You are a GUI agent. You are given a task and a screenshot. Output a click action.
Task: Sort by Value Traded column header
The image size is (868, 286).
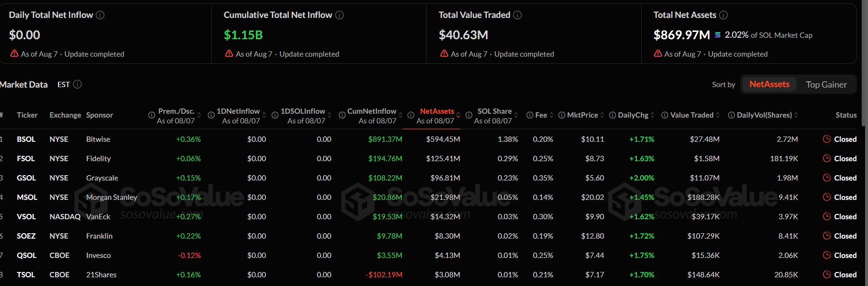(x=691, y=115)
